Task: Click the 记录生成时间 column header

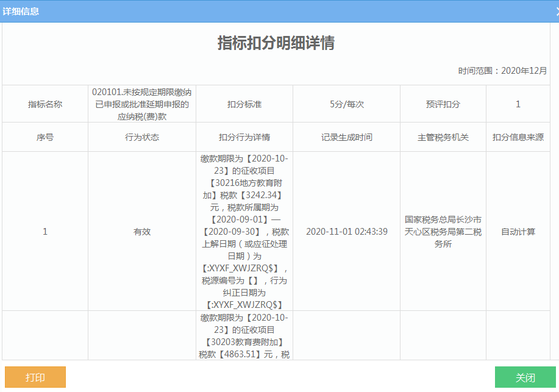Action: tap(346, 137)
